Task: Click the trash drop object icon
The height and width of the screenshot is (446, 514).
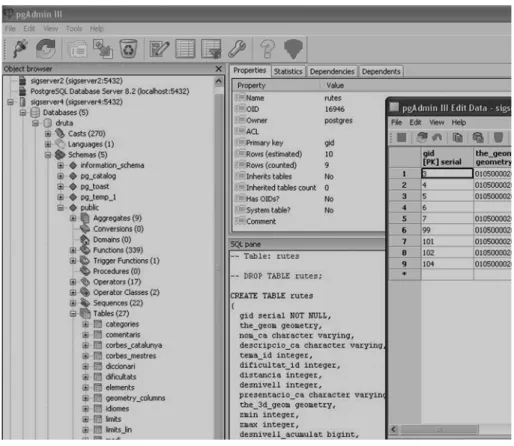Action: [128, 49]
